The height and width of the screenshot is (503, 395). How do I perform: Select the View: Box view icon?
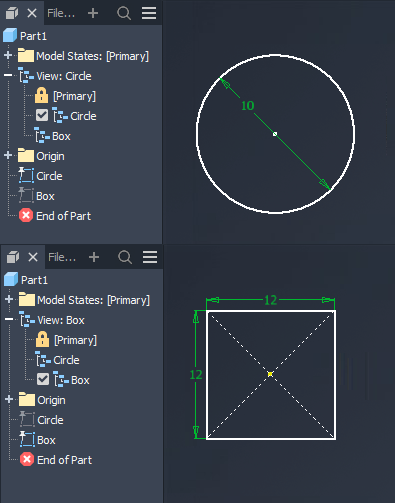click(x=27, y=319)
